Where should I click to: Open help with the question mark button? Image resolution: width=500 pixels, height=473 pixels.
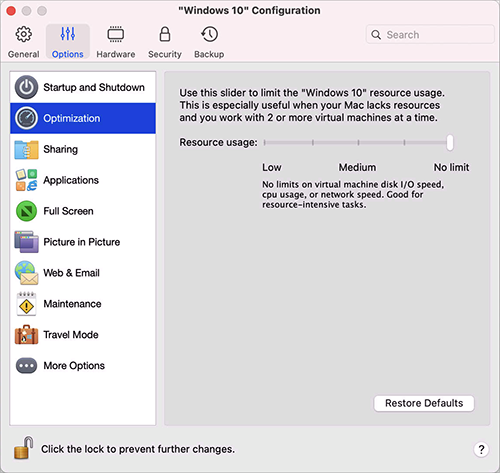pos(481,449)
